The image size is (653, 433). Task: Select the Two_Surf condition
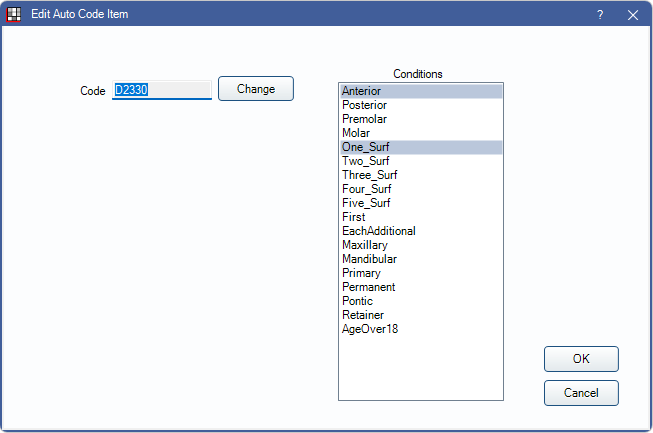point(365,161)
